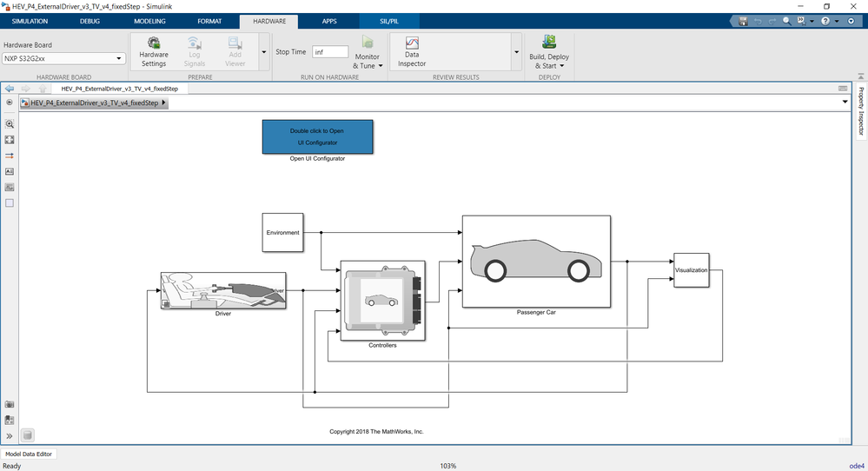This screenshot has width=868, height=471.
Task: Open Help with the question mark icon
Action: click(825, 21)
